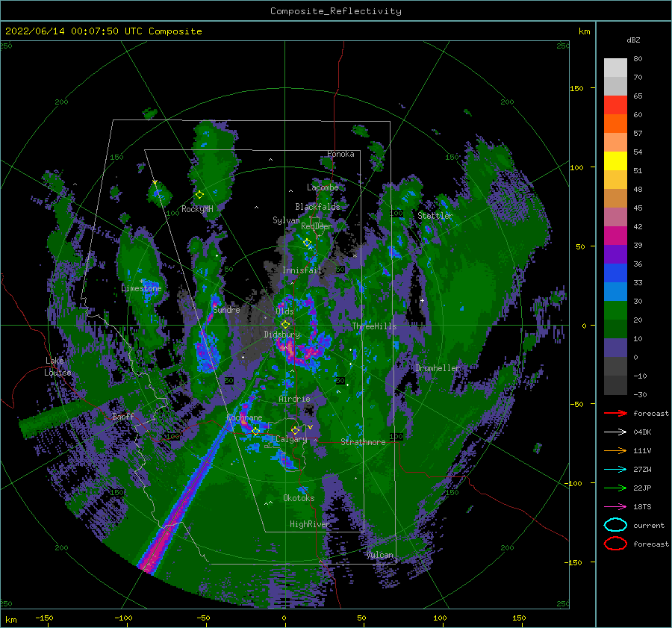
Task: Click the Lake Louise label
Action: [57, 367]
